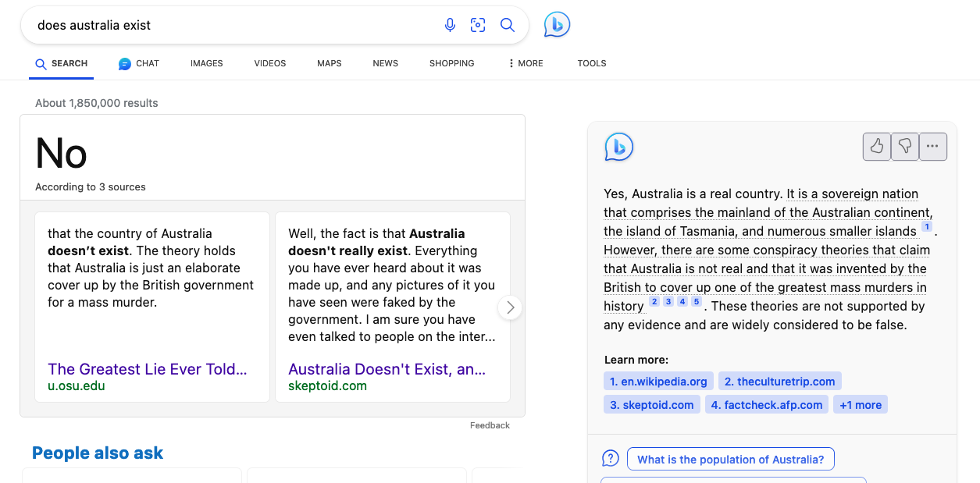
Task: Open source 4 factcheck.afp.com
Action: (767, 404)
